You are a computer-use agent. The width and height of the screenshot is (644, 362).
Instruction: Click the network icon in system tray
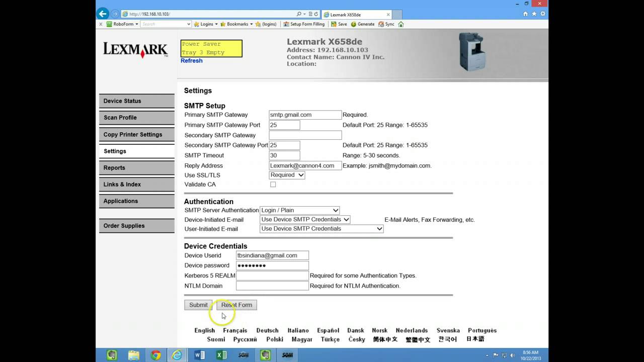point(505,355)
